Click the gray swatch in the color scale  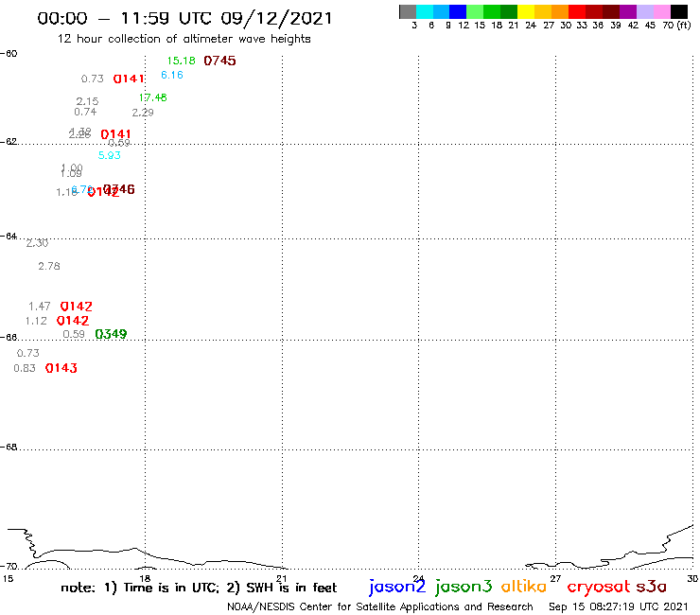click(408, 11)
